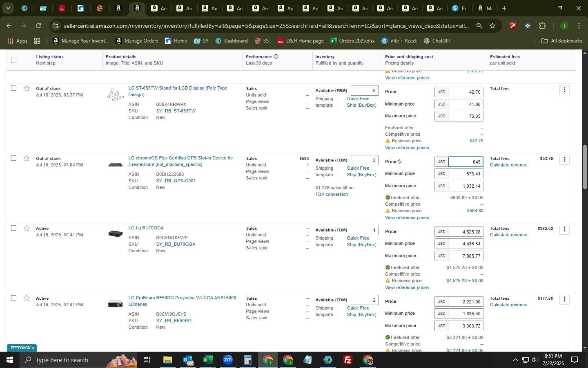Open the Apps bookmarks shortcut
Viewport: 588px width, 368px height.
[x=18, y=41]
